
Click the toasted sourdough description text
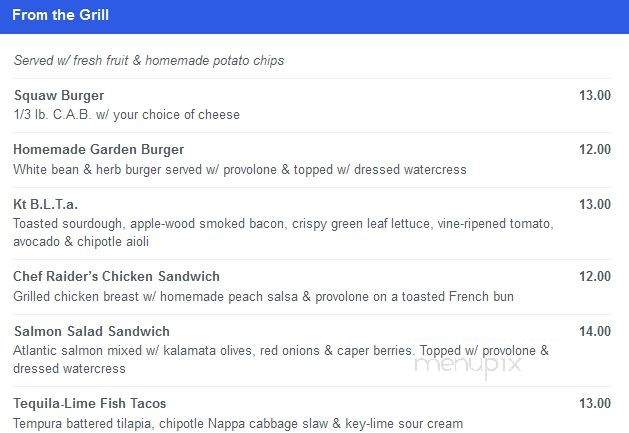coord(283,232)
